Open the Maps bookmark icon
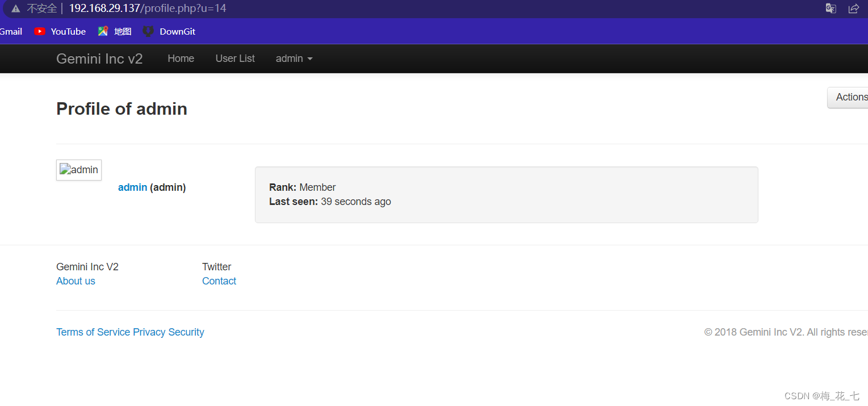This screenshot has width=868, height=406. tap(103, 31)
